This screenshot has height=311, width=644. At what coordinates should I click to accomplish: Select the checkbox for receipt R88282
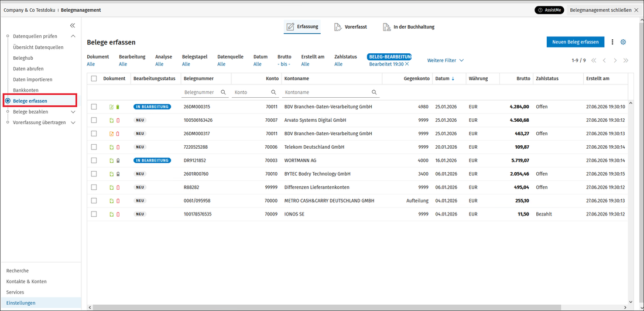(94, 187)
